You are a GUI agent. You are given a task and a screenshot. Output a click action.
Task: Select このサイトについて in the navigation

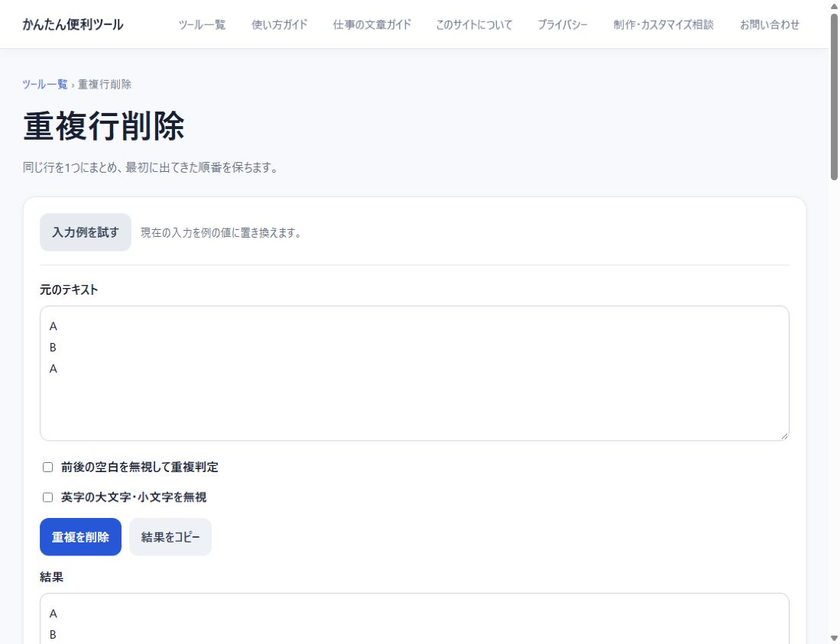point(474,24)
